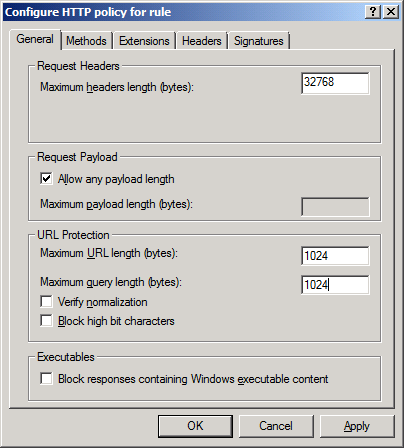
Task: Focus the Maximum headers length field
Action: (x=335, y=83)
